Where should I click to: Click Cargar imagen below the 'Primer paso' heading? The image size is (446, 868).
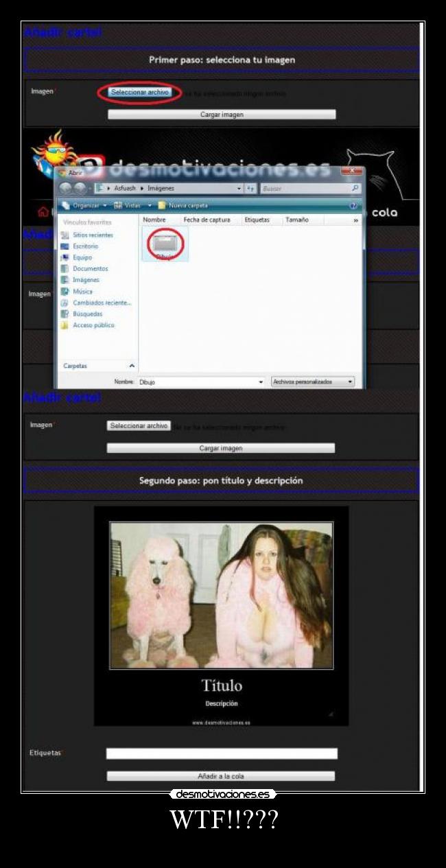point(222,115)
